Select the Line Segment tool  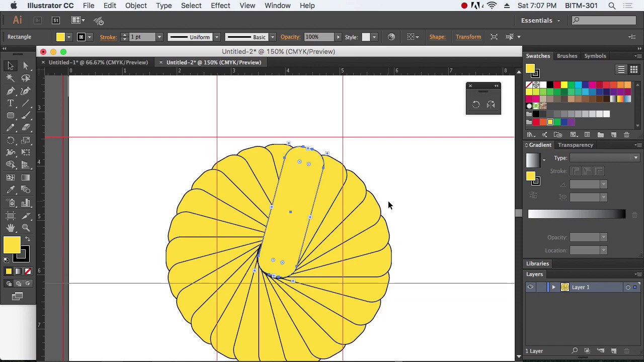pyautogui.click(x=26, y=103)
